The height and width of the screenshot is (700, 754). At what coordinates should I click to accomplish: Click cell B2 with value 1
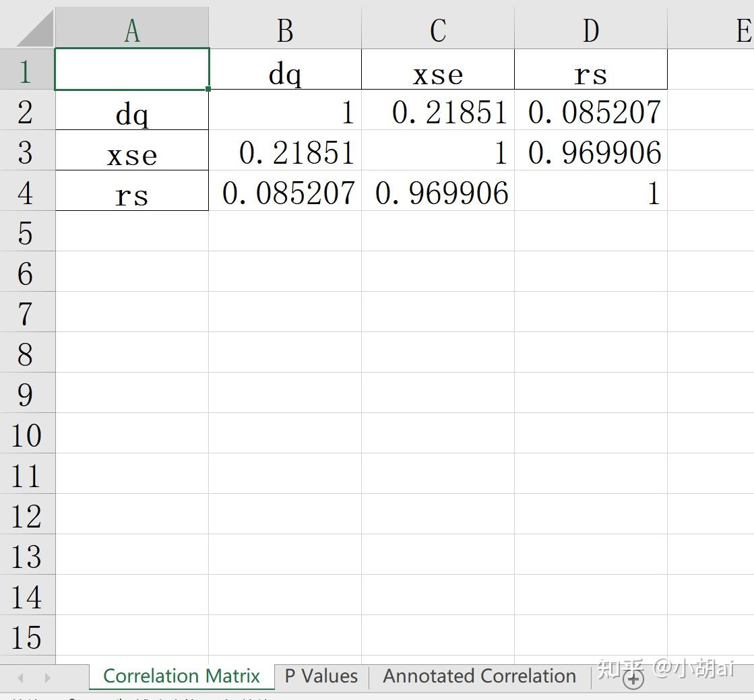pos(285,110)
